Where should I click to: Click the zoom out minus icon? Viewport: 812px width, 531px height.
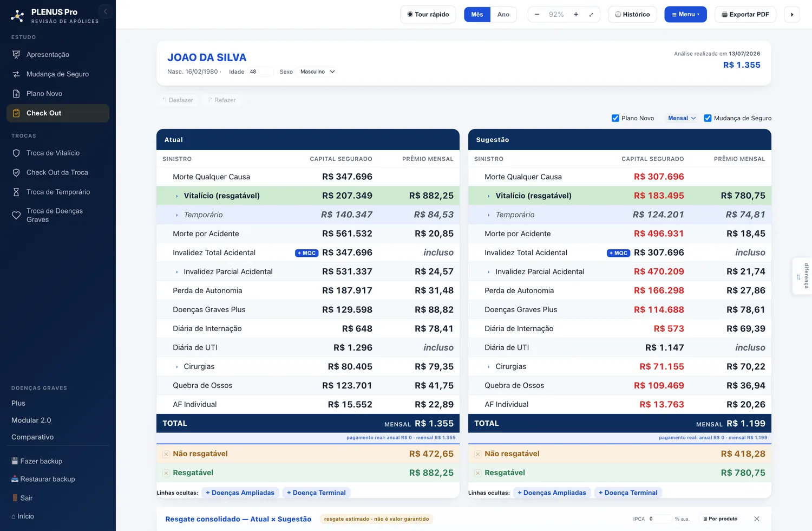[537, 15]
